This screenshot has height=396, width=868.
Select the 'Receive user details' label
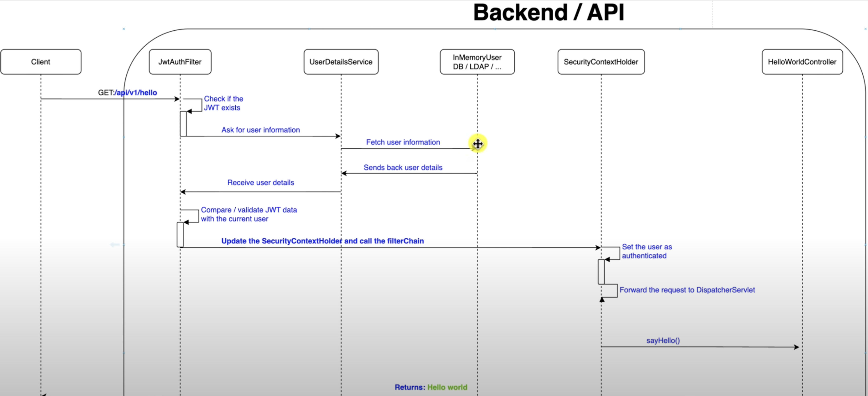260,183
